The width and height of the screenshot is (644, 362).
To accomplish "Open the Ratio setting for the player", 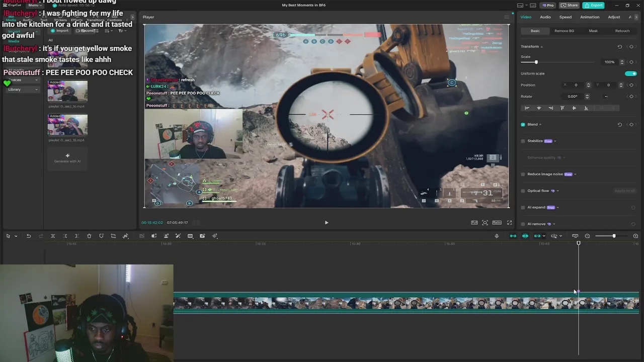I will point(497,222).
